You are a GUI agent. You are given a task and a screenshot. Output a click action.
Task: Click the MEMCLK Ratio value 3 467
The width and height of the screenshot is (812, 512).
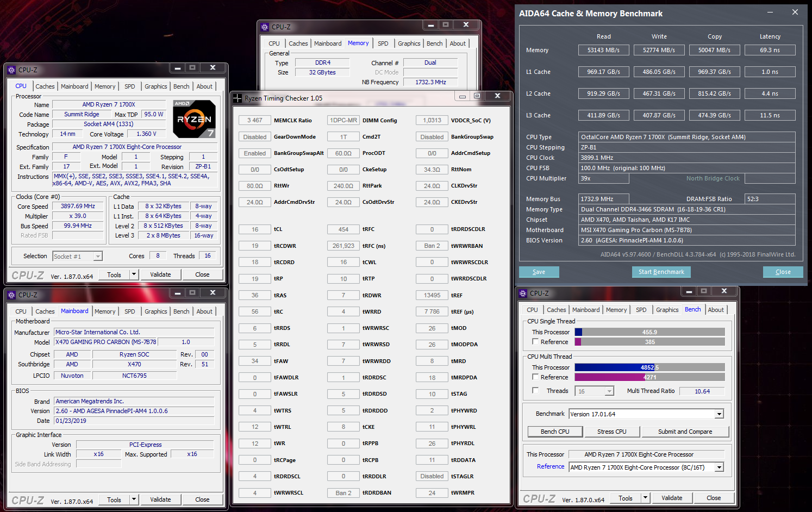pyautogui.click(x=255, y=120)
